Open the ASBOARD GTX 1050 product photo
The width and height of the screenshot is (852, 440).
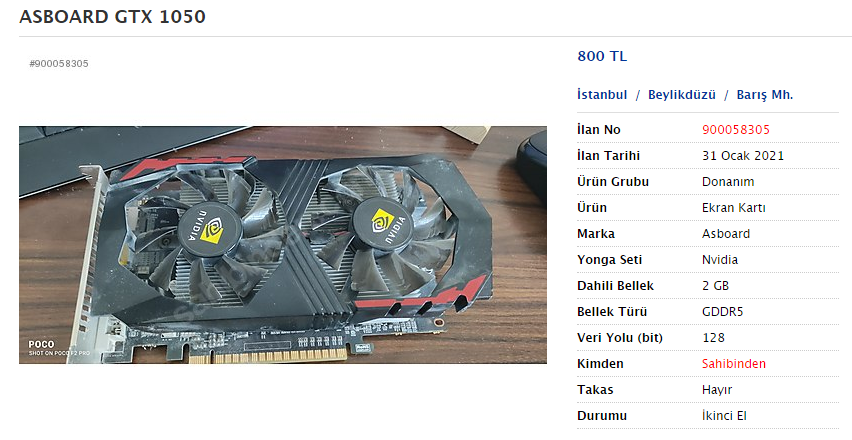[283, 245]
